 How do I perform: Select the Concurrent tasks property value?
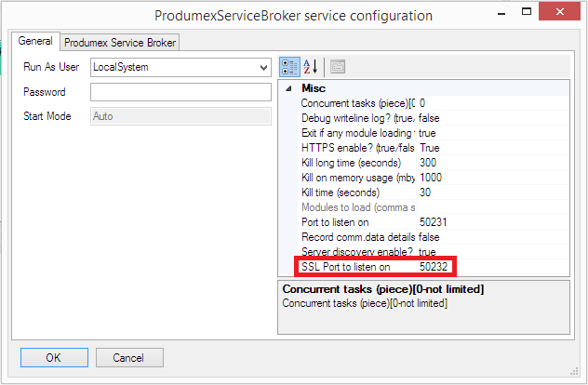tap(492, 103)
